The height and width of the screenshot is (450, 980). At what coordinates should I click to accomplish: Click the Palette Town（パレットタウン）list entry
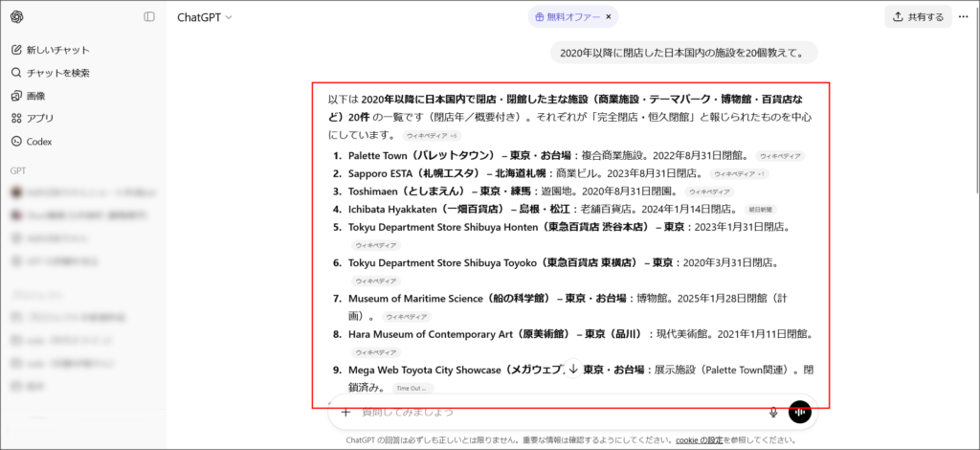pyautogui.click(x=422, y=156)
